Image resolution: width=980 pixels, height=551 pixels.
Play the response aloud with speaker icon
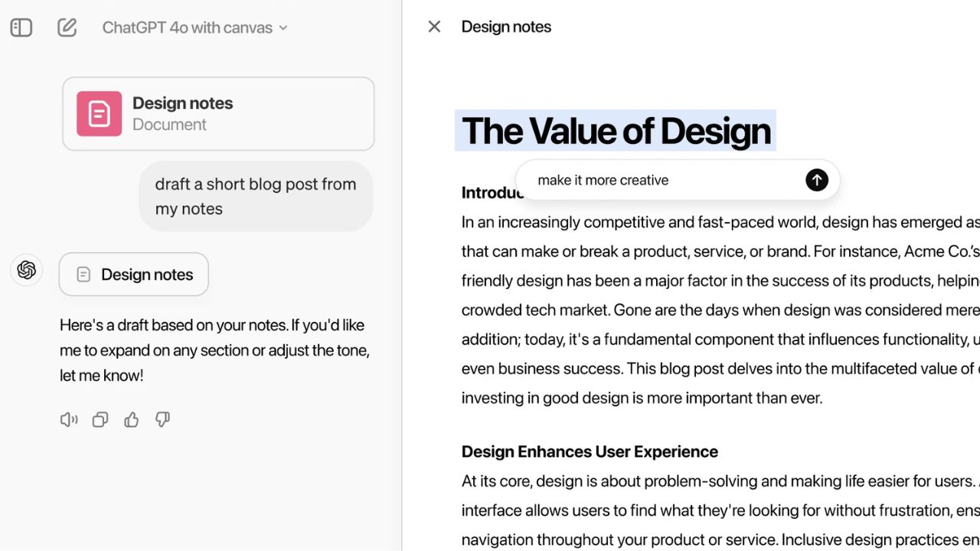(x=69, y=419)
